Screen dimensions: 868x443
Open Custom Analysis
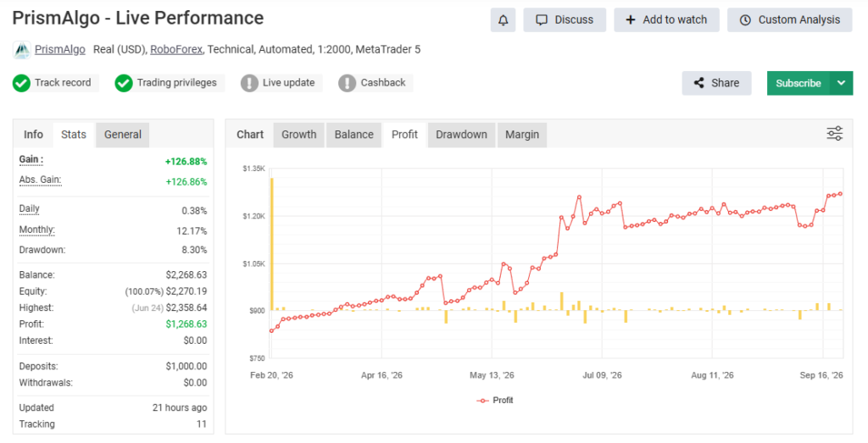pyautogui.click(x=790, y=20)
